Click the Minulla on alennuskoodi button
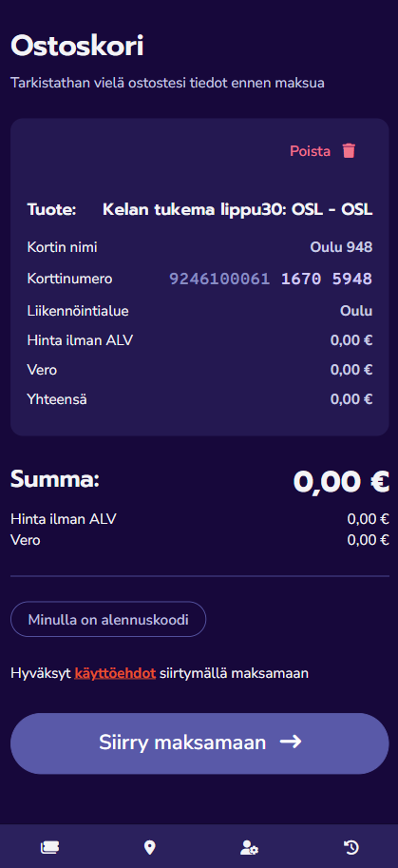This screenshot has width=398, height=868. [108, 619]
